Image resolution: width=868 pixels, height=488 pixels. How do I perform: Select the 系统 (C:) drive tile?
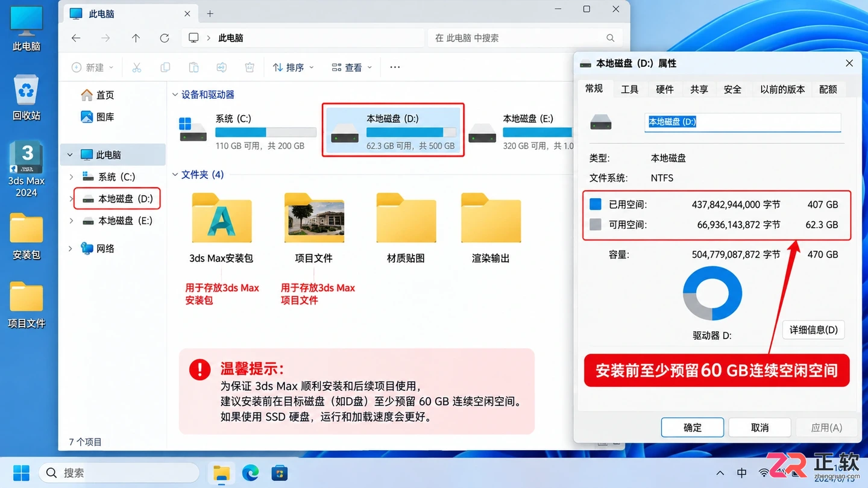(x=248, y=131)
